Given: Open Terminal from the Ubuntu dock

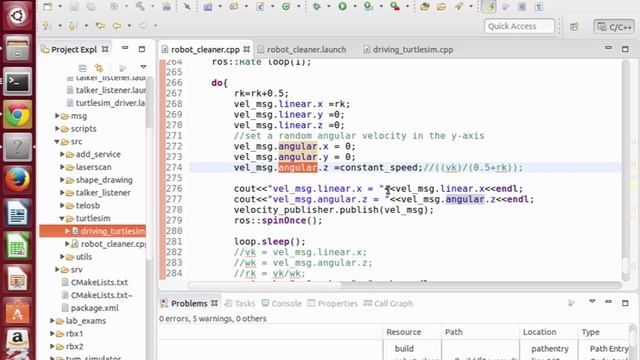Looking at the screenshot, I should (x=17, y=82).
